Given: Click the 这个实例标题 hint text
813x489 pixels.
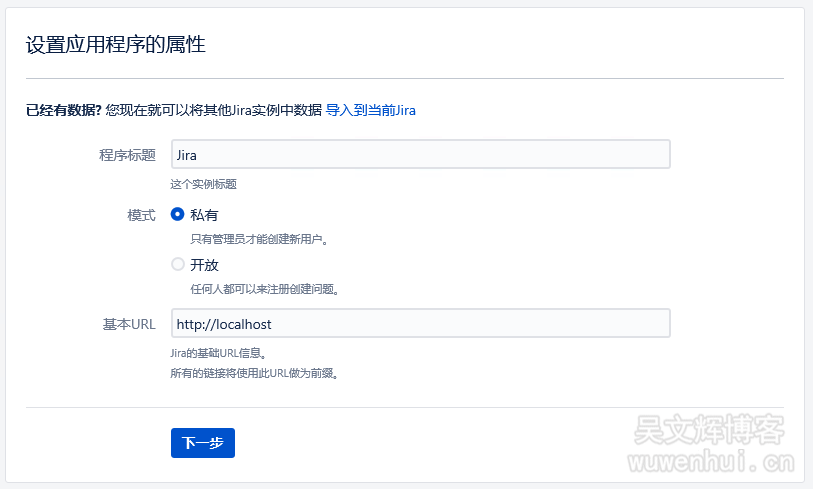Looking at the screenshot, I should click(x=203, y=184).
